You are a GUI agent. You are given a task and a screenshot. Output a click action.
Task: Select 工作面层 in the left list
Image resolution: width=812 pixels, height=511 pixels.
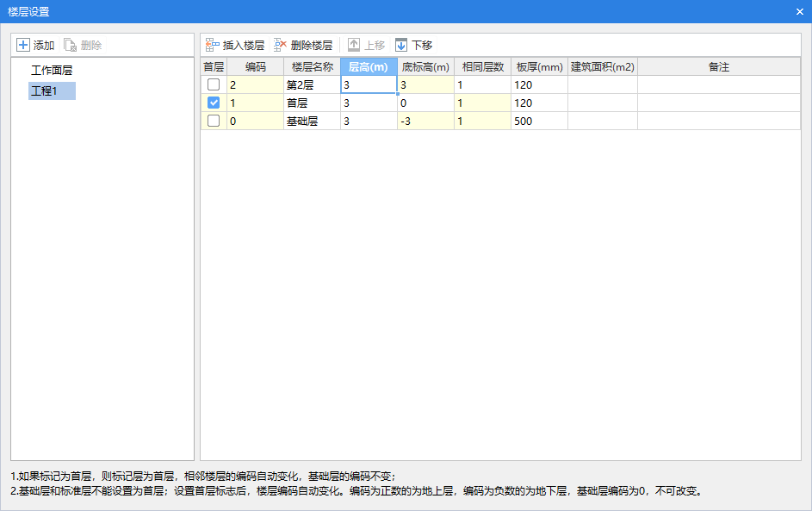pyautogui.click(x=52, y=71)
